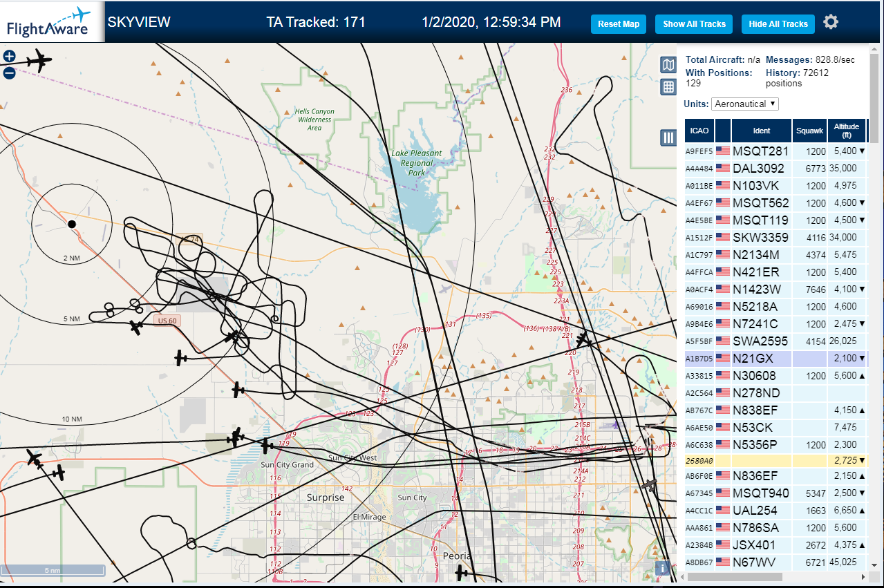Select the large airplane beside the zoom buttons
Screen dimensions: 884x588
pos(39,61)
